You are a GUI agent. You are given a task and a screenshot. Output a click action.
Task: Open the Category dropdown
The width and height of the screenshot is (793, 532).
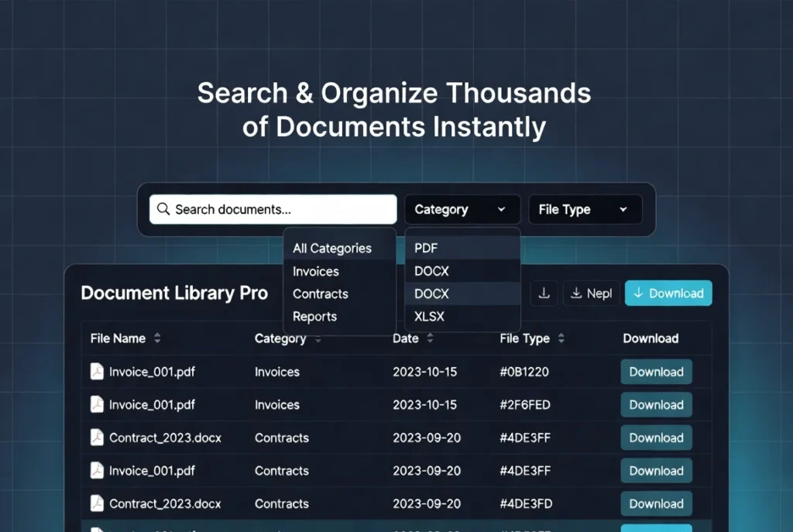462,209
